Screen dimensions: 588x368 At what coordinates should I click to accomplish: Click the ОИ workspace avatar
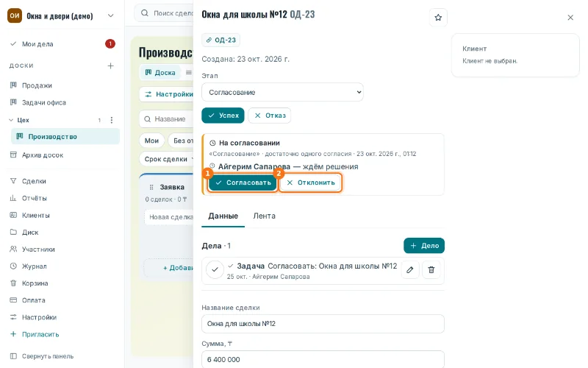click(x=15, y=15)
